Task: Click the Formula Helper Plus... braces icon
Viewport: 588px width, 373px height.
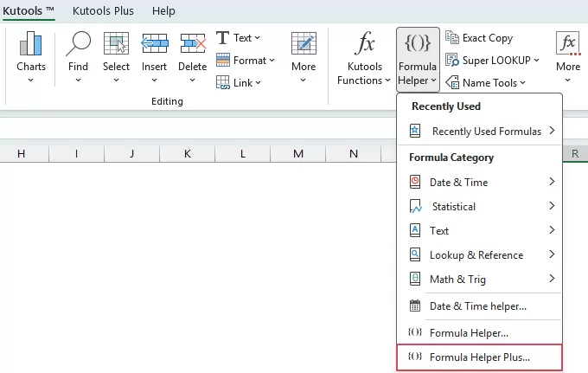Action: (x=415, y=357)
